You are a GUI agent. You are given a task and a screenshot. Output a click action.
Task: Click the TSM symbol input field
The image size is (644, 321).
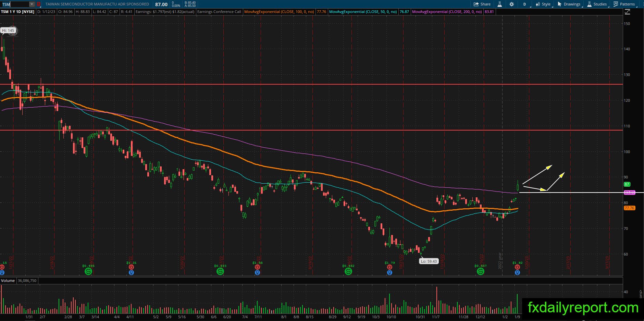[15, 4]
